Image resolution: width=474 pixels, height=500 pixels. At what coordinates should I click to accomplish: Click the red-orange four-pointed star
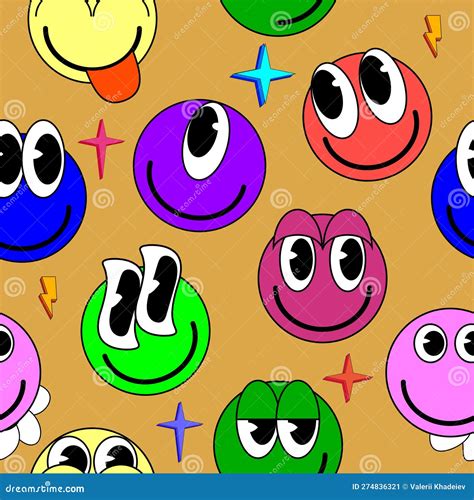347,378
